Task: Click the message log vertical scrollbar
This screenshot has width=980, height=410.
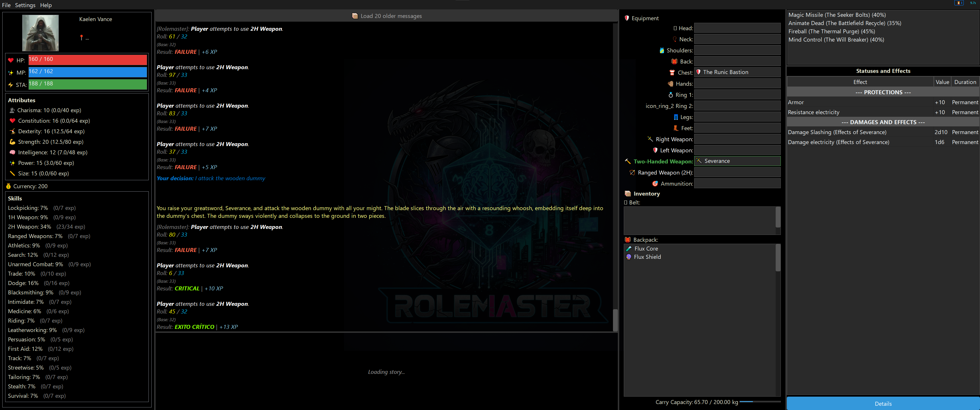Action: coord(615,320)
